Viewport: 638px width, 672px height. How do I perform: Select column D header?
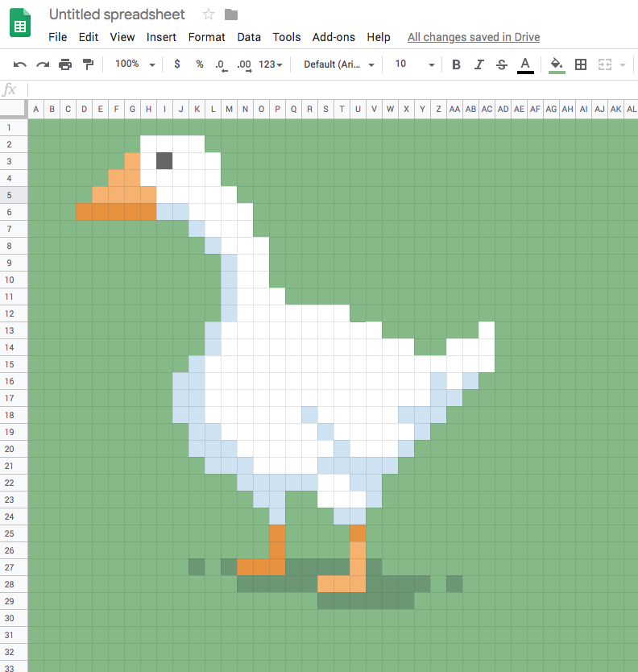tap(84, 110)
